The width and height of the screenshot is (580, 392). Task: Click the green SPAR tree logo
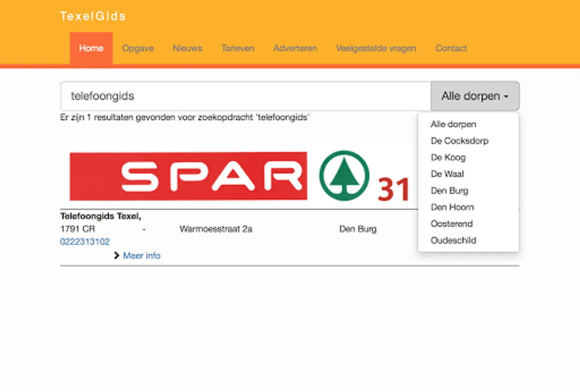[344, 176]
